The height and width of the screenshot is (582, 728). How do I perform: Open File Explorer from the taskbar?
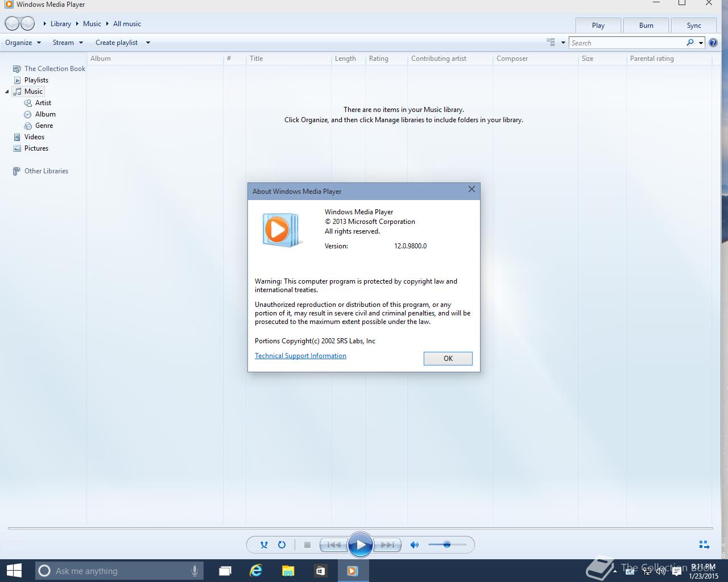tap(288, 571)
